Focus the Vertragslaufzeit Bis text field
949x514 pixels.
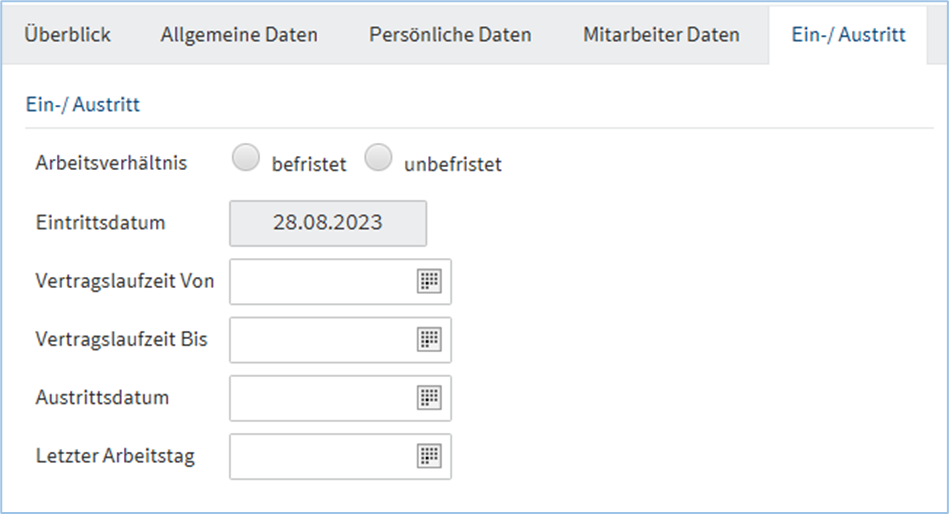(x=321, y=340)
